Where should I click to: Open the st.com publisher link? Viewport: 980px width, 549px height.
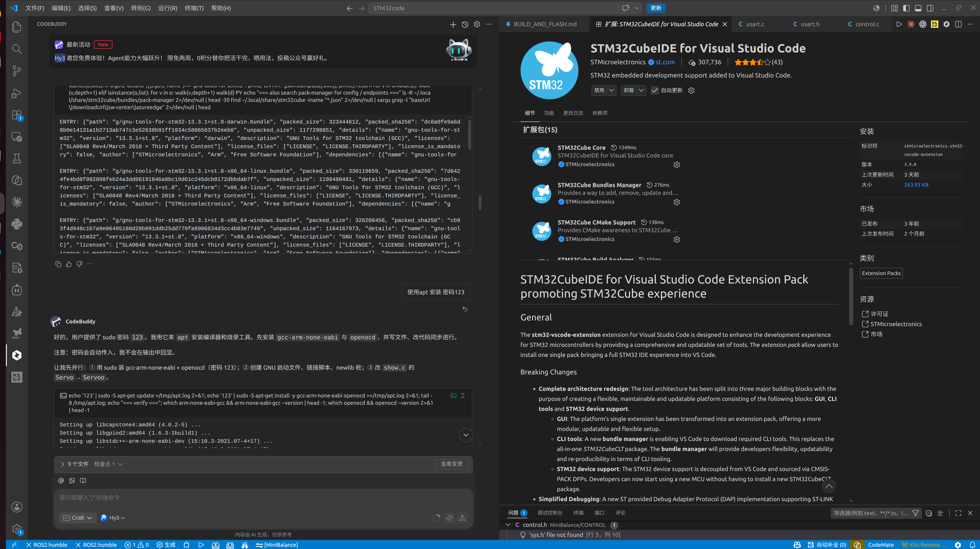(665, 62)
